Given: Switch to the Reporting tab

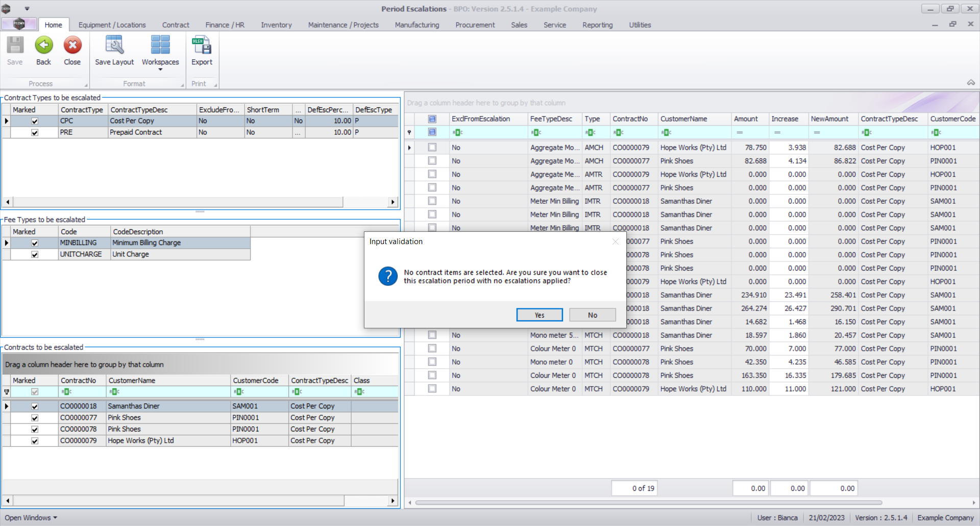Looking at the screenshot, I should tap(597, 25).
